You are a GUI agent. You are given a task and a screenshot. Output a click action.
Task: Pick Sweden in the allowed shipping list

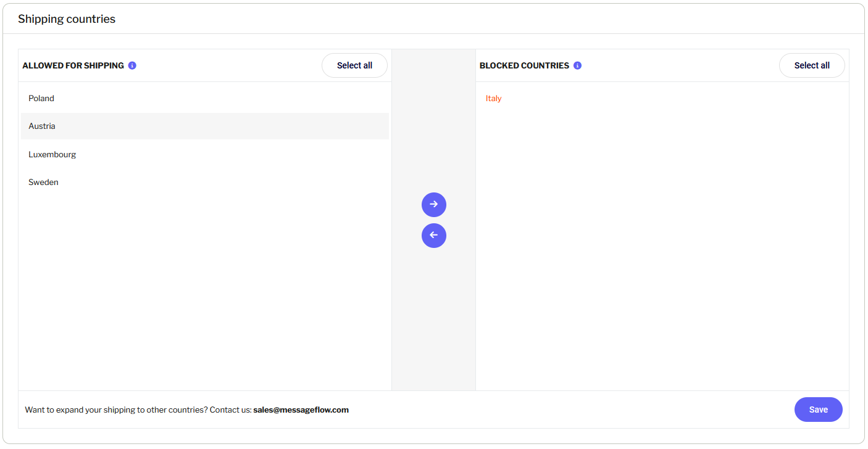point(43,182)
